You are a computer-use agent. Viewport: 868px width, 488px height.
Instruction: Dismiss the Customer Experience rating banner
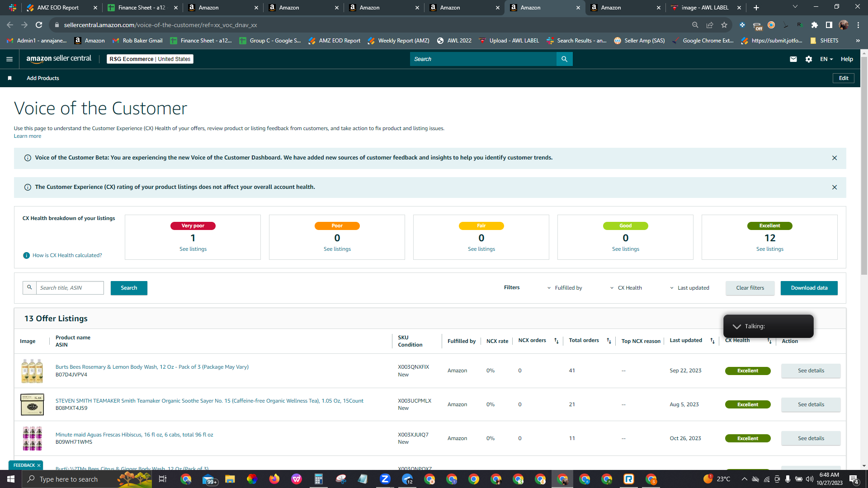(835, 188)
